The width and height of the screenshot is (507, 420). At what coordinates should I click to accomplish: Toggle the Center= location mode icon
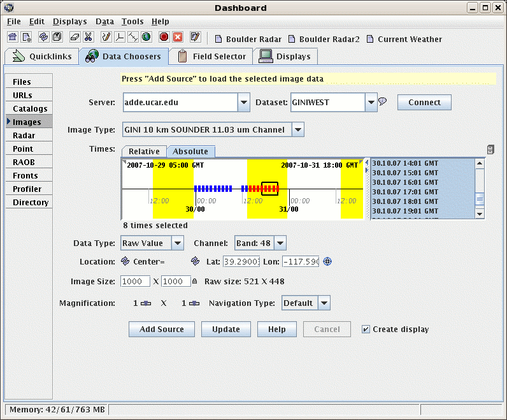pyautogui.click(x=125, y=261)
